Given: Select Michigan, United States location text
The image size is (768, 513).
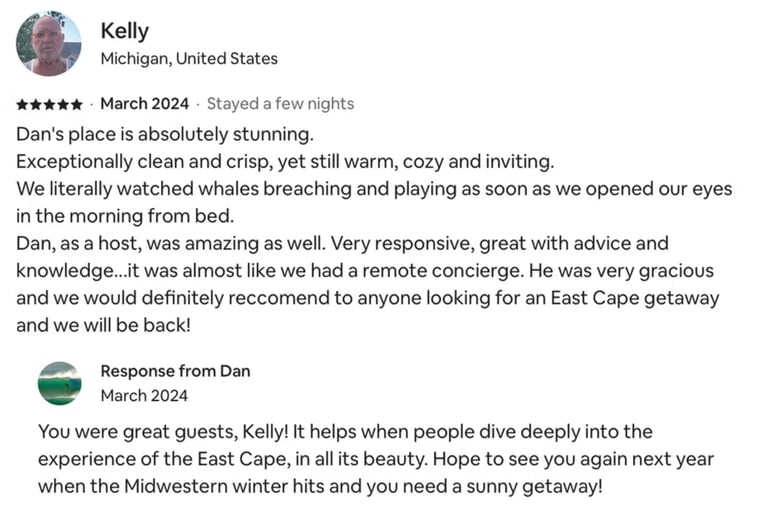Looking at the screenshot, I should (189, 59).
